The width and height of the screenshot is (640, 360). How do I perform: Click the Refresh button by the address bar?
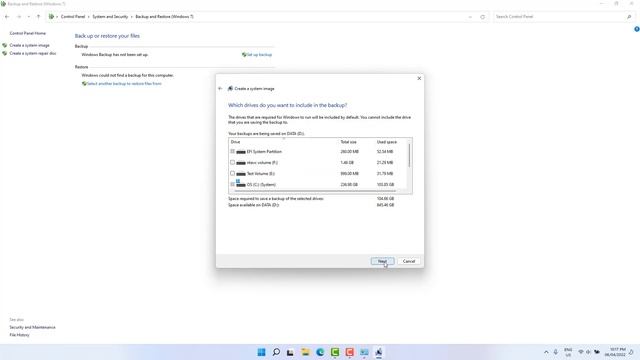(x=482, y=17)
